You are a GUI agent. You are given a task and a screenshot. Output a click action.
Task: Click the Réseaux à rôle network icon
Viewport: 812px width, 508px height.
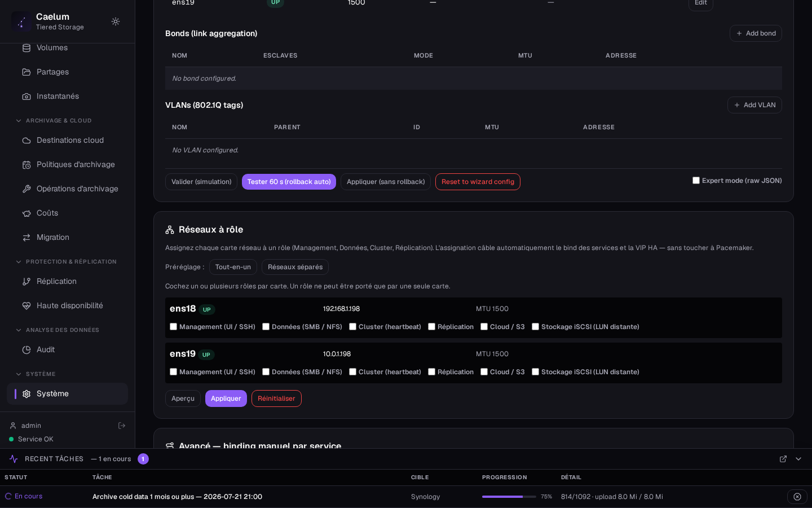pyautogui.click(x=170, y=230)
